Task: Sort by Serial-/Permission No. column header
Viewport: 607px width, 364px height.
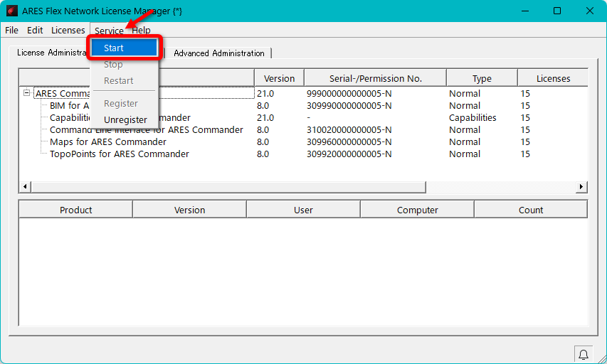Action: tap(375, 78)
